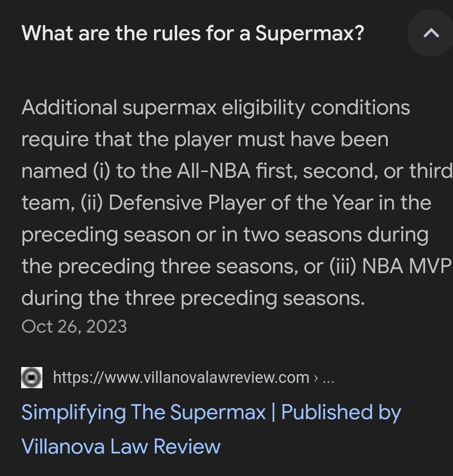Click the breadcrumb ellipsis after the URL
This screenshot has height=476, width=453.
pyautogui.click(x=328, y=378)
